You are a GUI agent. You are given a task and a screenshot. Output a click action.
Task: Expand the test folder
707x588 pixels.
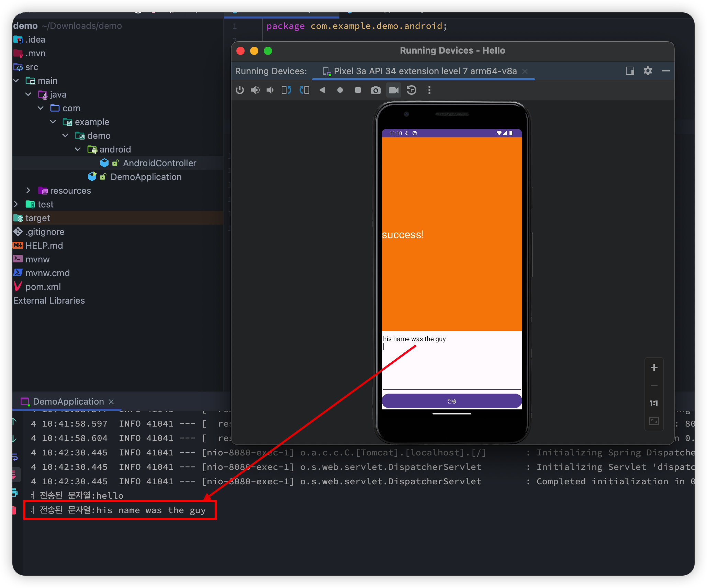pos(16,204)
